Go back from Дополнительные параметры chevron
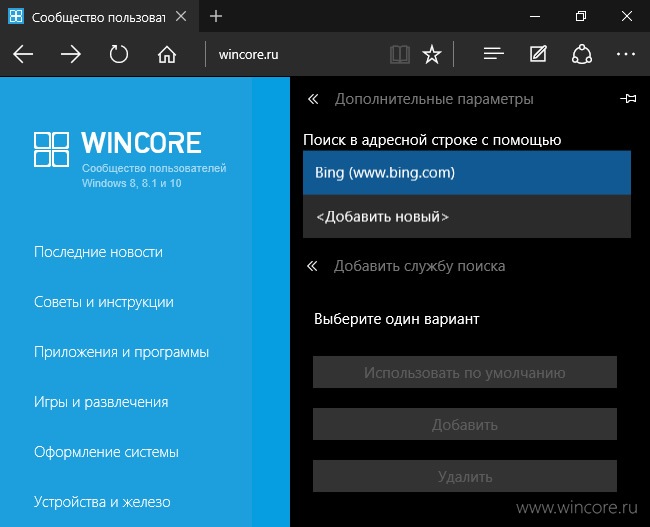 pyautogui.click(x=313, y=99)
